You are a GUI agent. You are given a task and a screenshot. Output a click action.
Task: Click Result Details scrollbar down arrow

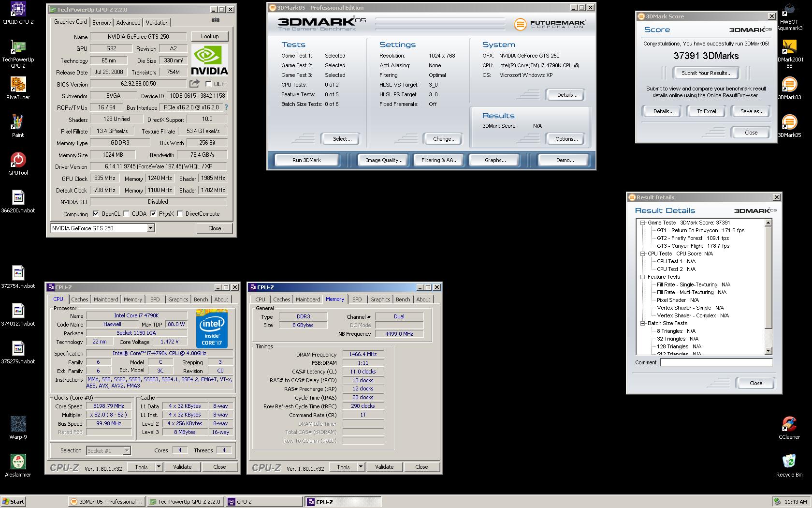click(x=768, y=351)
